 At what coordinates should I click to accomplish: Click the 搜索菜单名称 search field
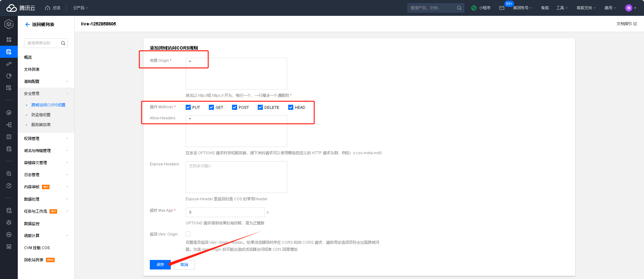(46, 43)
